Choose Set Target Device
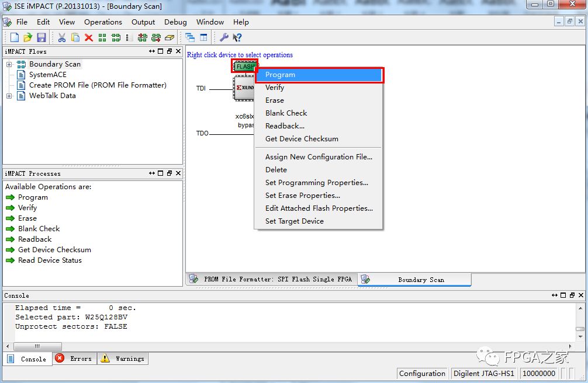This screenshot has height=383, width=588. coord(319,221)
